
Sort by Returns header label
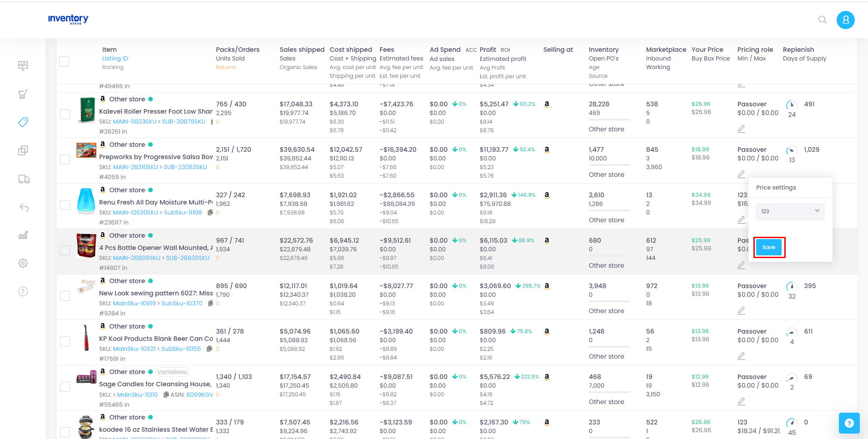226,67
